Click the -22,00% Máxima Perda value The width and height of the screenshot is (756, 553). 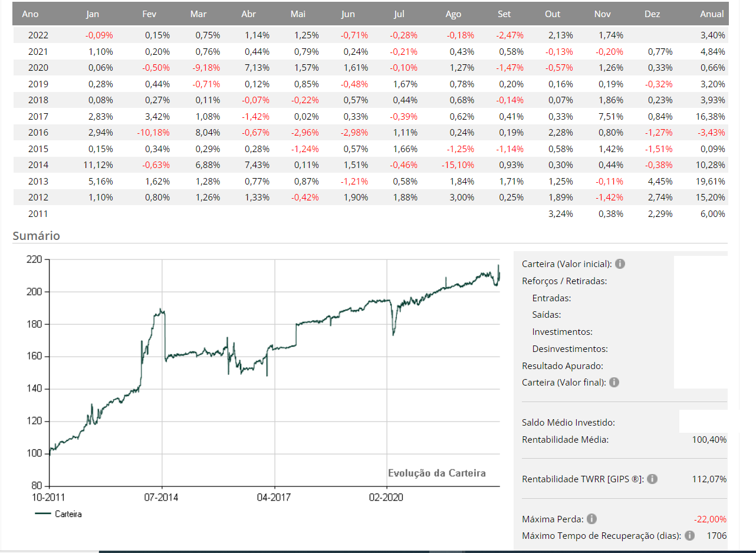coord(710,519)
